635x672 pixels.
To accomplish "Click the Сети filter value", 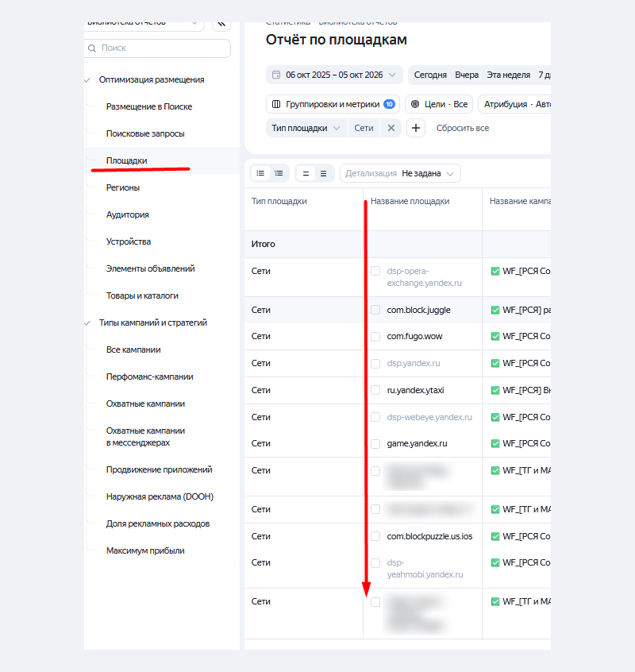I will click(364, 128).
